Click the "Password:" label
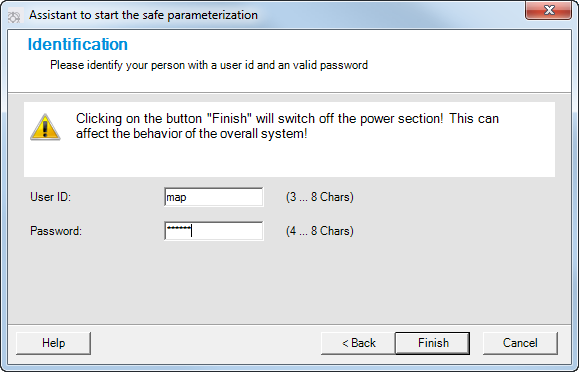This screenshot has height=372, width=579. click(x=56, y=231)
